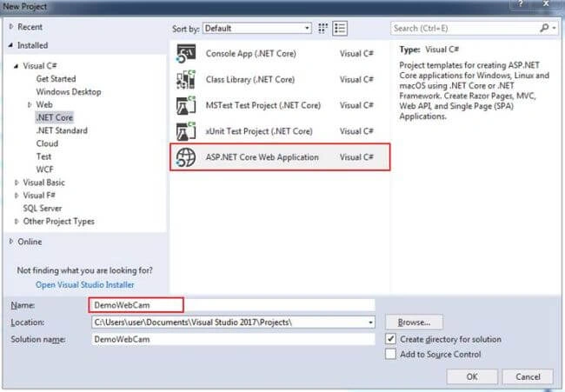Open Visual Studio Installer link
565x392 pixels.
(x=84, y=284)
